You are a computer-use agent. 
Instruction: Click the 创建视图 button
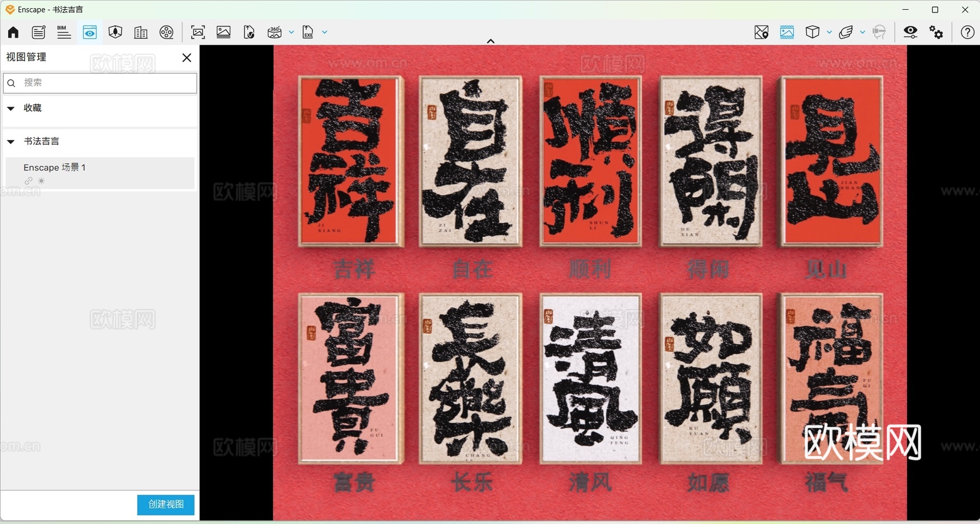click(166, 504)
